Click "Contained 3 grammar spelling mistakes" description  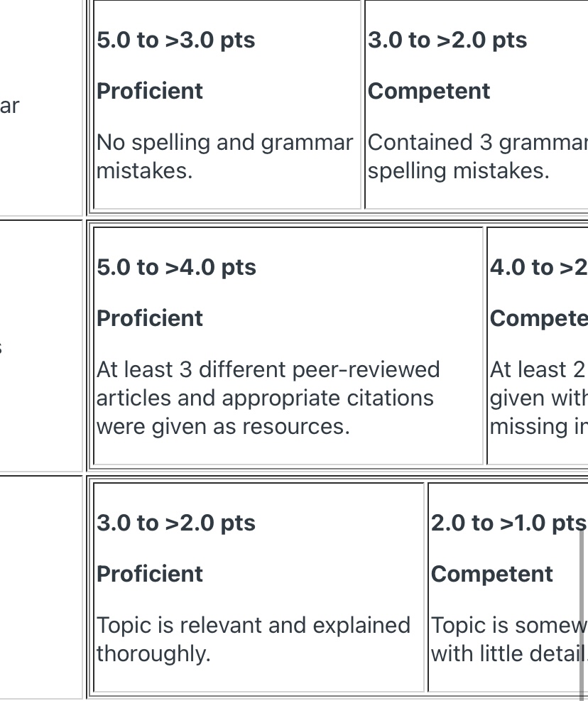click(x=477, y=156)
